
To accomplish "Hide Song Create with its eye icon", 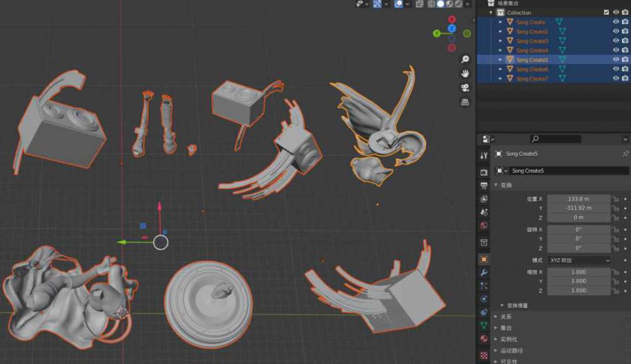I will [616, 21].
